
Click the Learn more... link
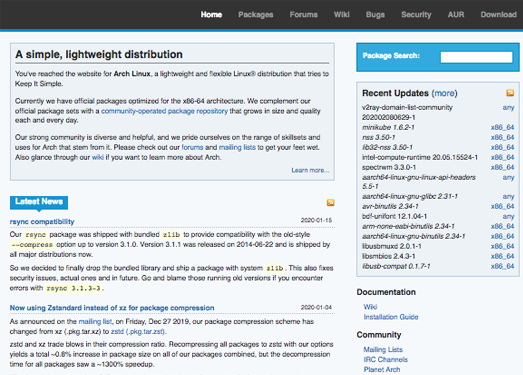[x=310, y=170]
